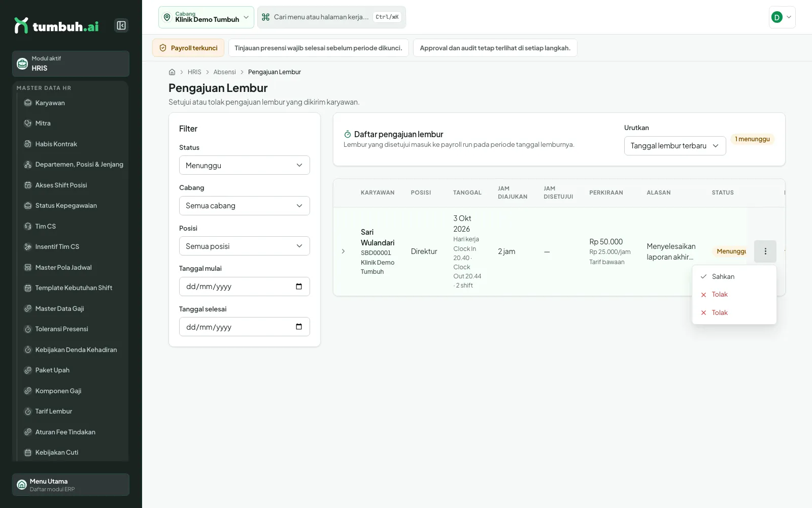Open the user account menu with avatar D
Image resolution: width=812 pixels, height=508 pixels.
782,17
